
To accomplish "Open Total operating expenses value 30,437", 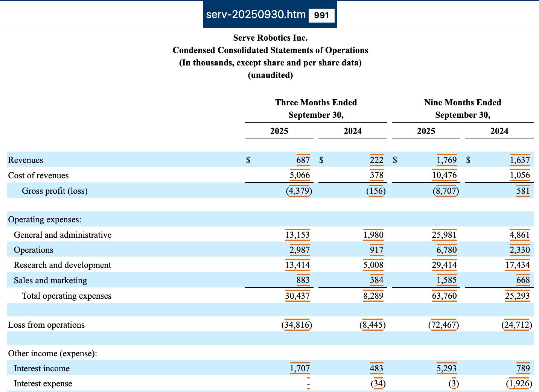I will (x=297, y=296).
